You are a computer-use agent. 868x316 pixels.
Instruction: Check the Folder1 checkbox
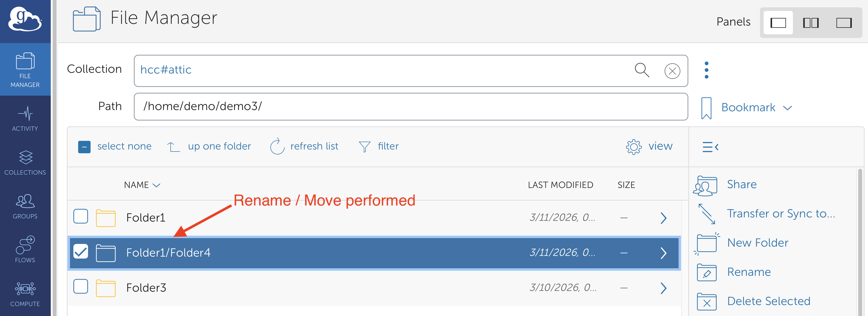click(x=81, y=216)
